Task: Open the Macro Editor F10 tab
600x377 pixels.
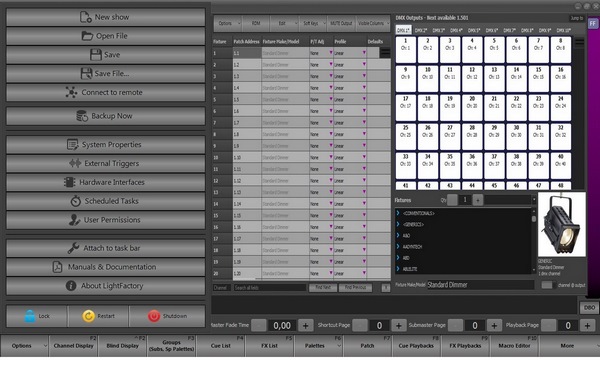Action: (514, 346)
